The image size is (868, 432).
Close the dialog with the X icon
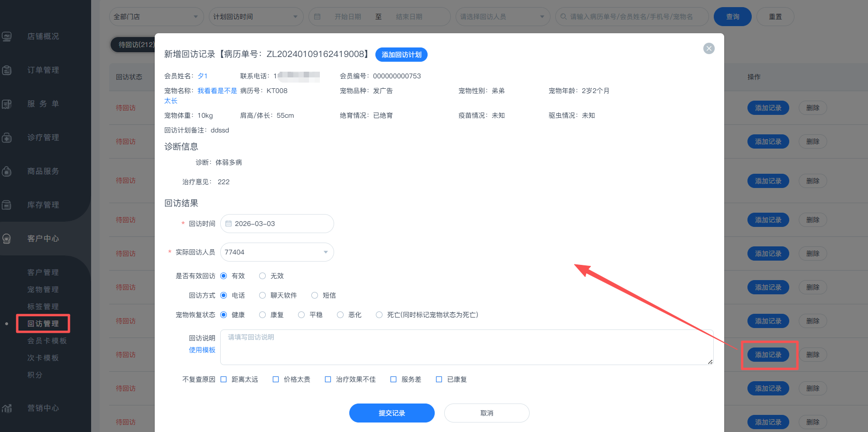click(x=709, y=48)
